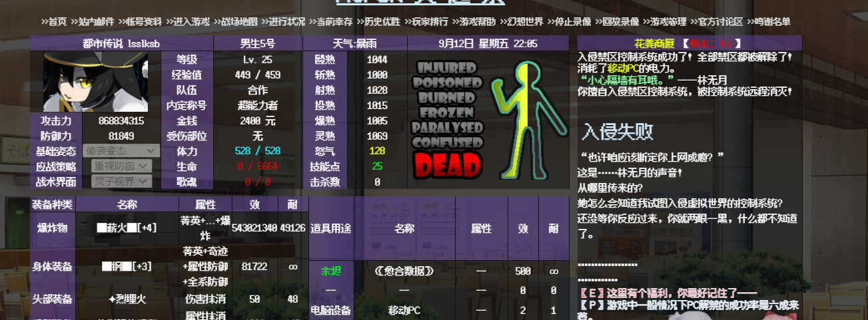Click the 移动PC item name

[x=404, y=310]
